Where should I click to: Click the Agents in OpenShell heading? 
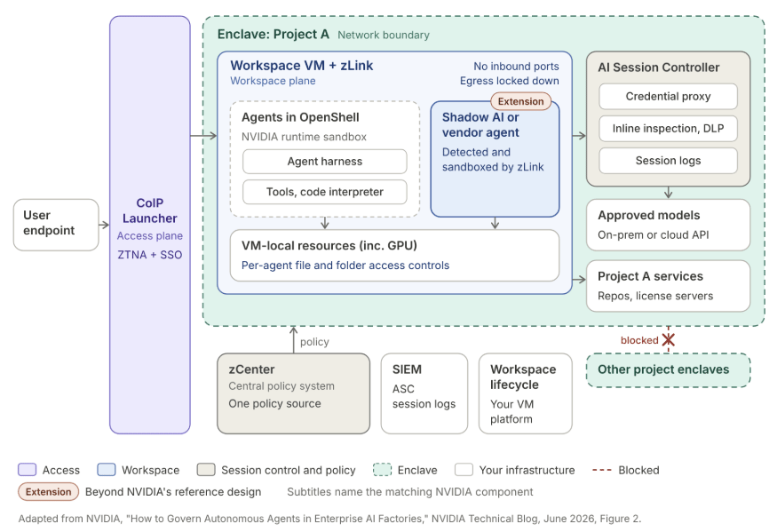300,117
